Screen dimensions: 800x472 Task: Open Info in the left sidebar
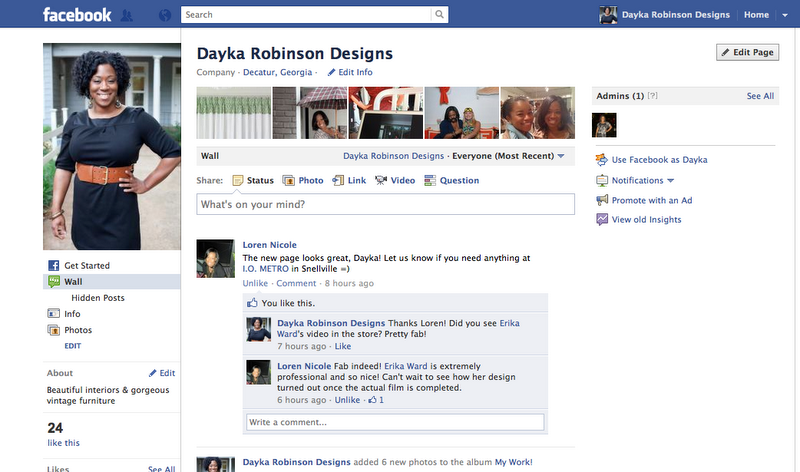pyautogui.click(x=64, y=314)
